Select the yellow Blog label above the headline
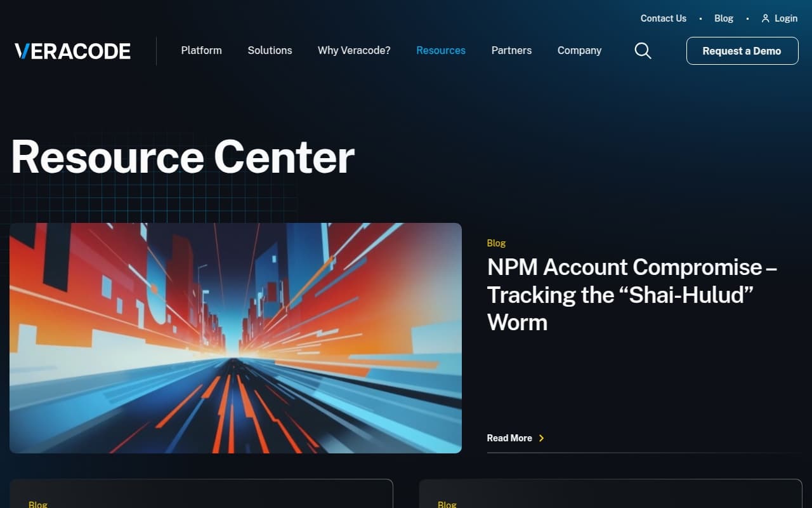Image resolution: width=812 pixels, height=508 pixels. pyautogui.click(x=496, y=243)
